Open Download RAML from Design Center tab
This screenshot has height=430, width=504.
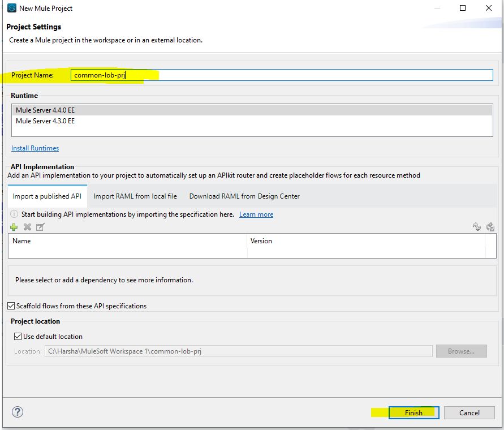coord(244,196)
